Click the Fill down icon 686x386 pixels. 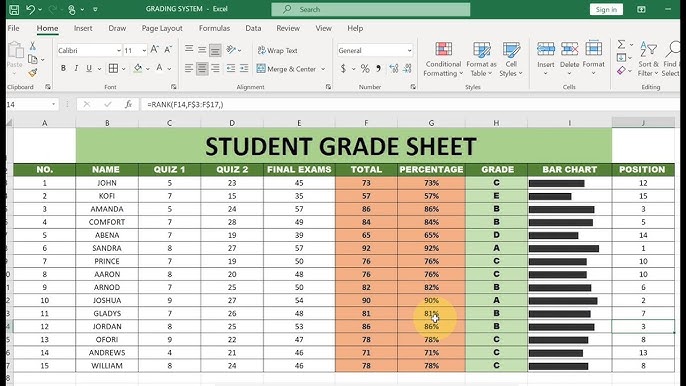pos(621,58)
